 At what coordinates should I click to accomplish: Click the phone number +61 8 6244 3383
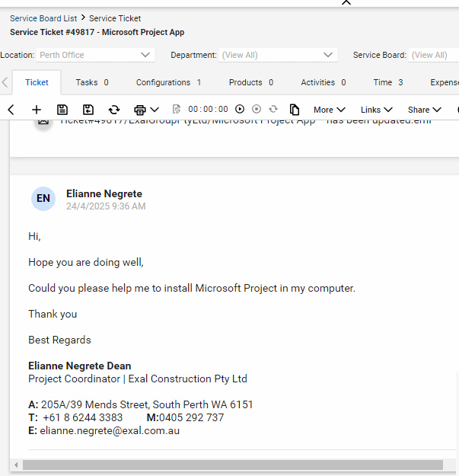tap(82, 417)
